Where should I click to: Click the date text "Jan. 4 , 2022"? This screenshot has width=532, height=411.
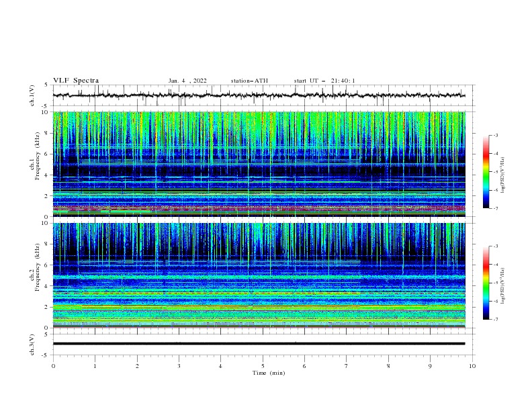pyautogui.click(x=187, y=81)
